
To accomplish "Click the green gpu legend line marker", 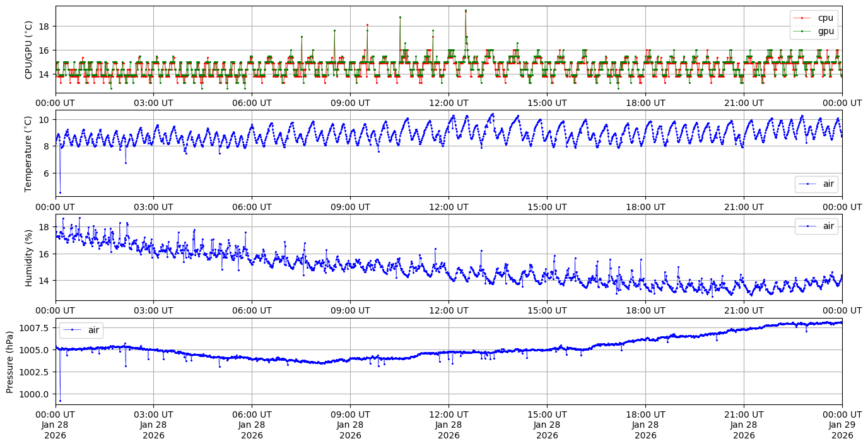I will click(802, 30).
